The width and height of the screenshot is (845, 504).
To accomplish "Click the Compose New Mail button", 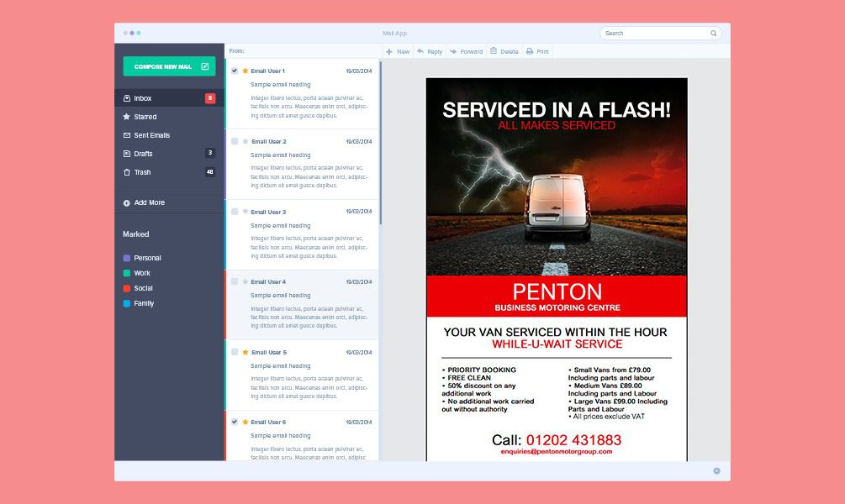I will pos(169,66).
